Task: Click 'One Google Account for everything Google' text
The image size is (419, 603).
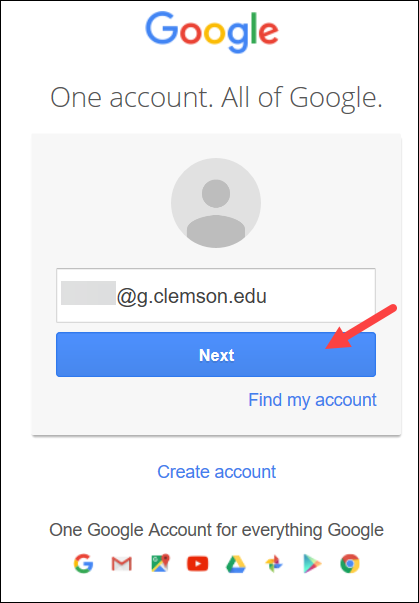Action: [216, 530]
